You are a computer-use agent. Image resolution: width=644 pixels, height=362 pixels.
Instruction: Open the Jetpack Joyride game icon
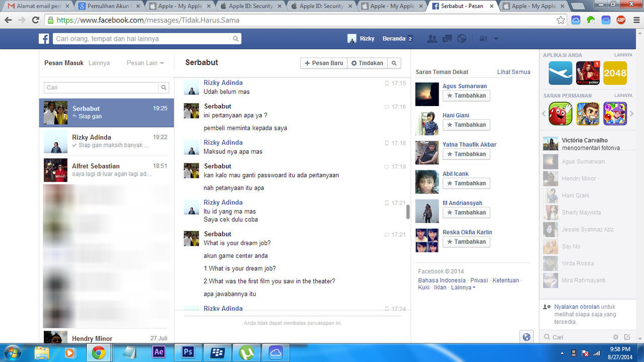pyautogui.click(x=588, y=114)
